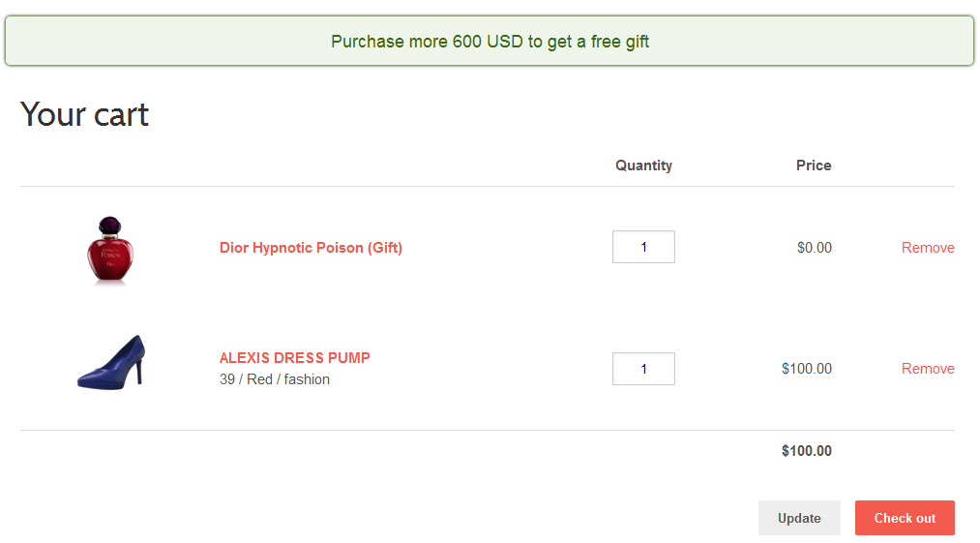This screenshot has height=543, width=980.
Task: Click the '39 / Red / fashion' variant text
Action: point(275,379)
